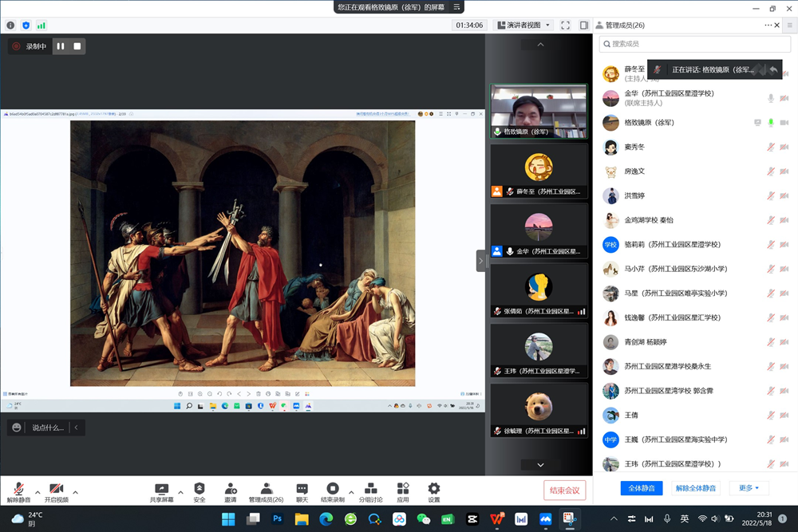Open meeting info icon

[10, 26]
